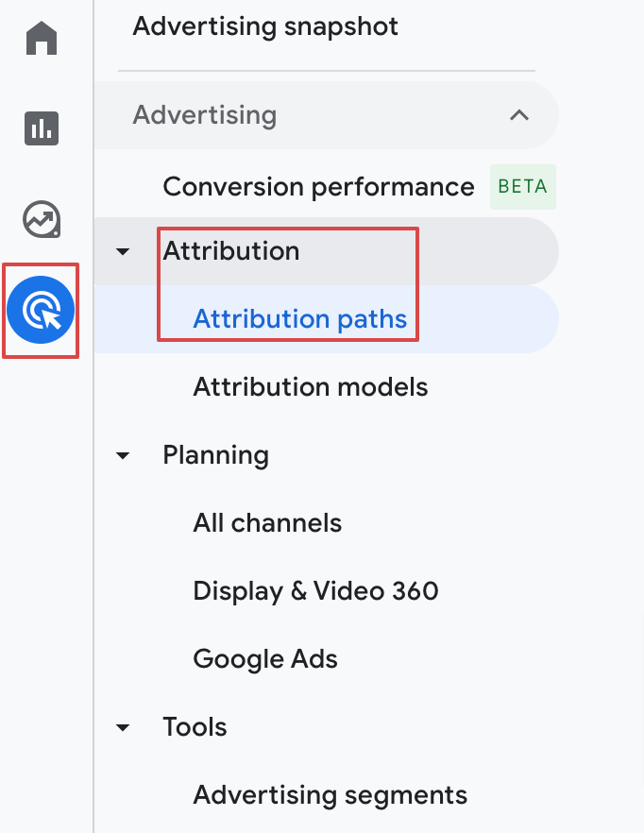This screenshot has height=833, width=644.
Task: Open Google Ads planning report
Action: pos(265,659)
